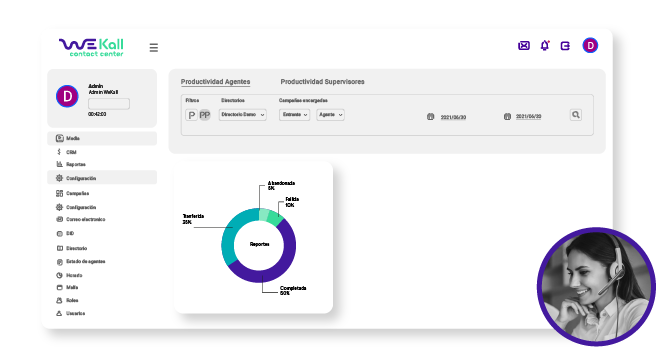
Task: Click the Reportes label in donut center
Action: (x=259, y=244)
